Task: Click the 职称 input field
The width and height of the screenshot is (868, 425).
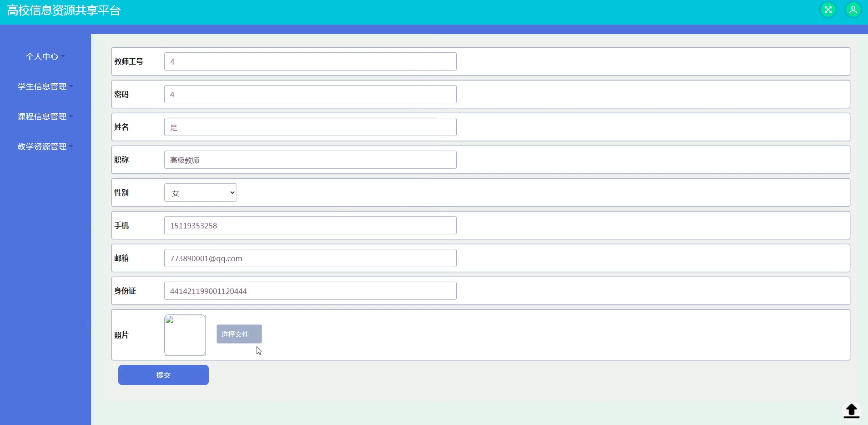Action: point(310,160)
